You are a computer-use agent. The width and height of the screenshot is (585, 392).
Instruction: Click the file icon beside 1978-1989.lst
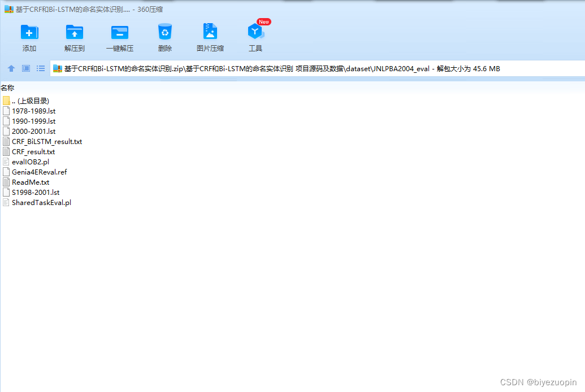point(6,111)
